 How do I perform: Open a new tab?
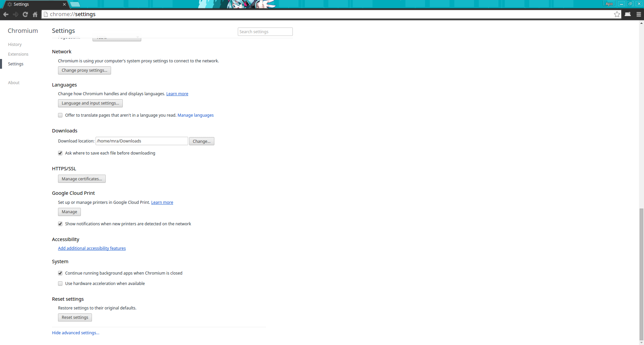(x=75, y=4)
